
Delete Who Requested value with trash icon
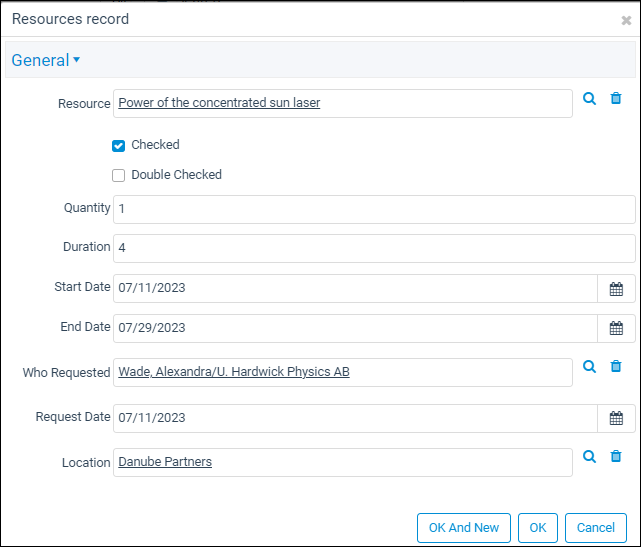coord(616,366)
